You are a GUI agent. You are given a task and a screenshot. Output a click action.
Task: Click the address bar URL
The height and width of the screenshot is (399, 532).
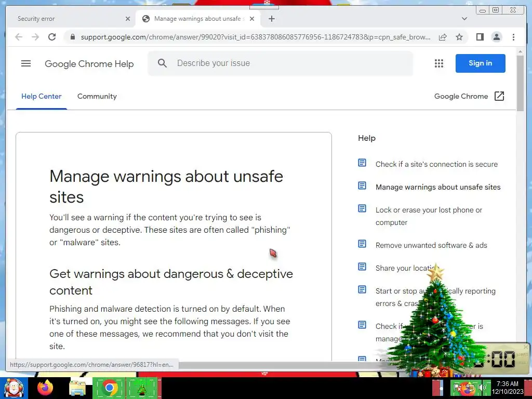pos(256,37)
